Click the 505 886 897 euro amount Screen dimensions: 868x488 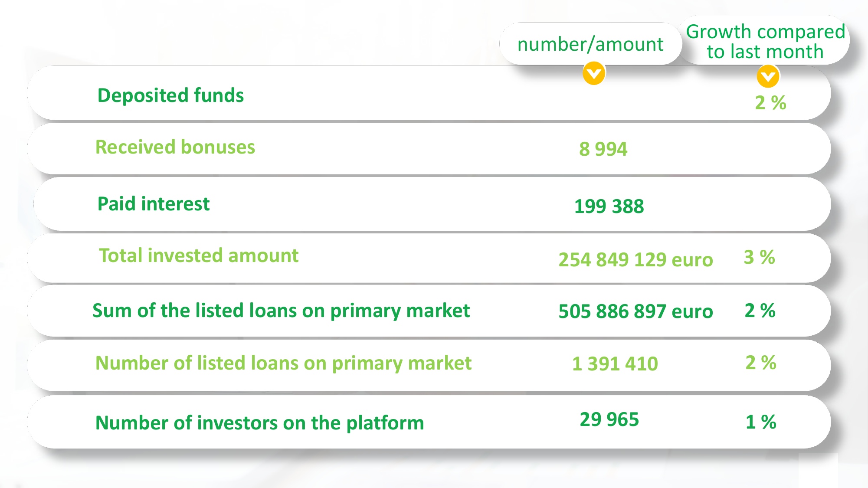coord(635,311)
